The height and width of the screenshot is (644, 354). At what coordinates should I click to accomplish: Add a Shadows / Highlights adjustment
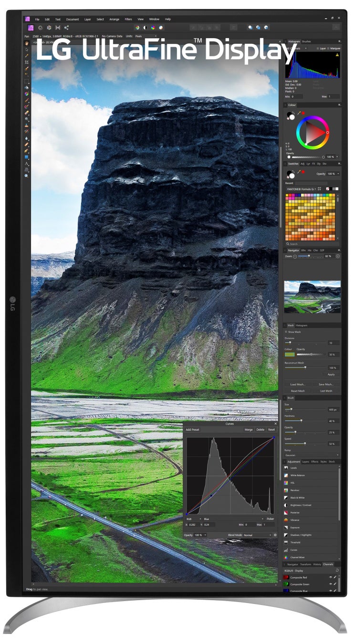point(312,535)
